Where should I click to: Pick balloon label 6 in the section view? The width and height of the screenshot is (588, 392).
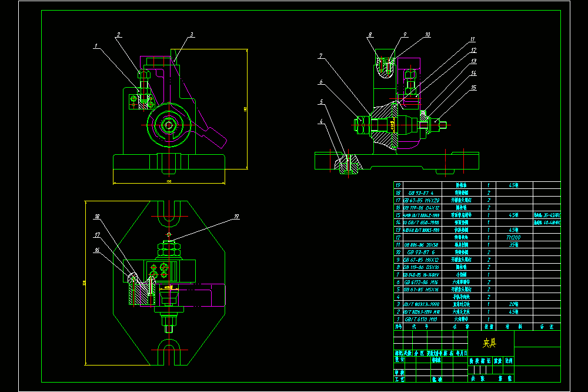tap(321, 81)
